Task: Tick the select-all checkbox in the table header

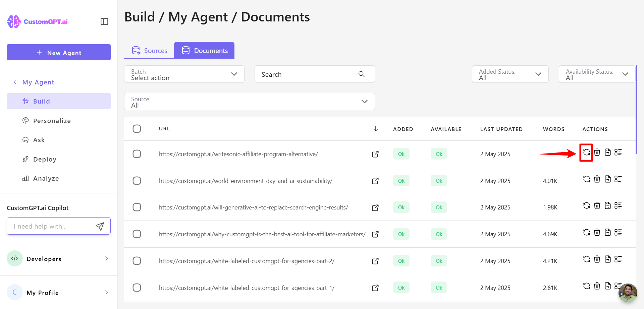Action: pos(137,129)
